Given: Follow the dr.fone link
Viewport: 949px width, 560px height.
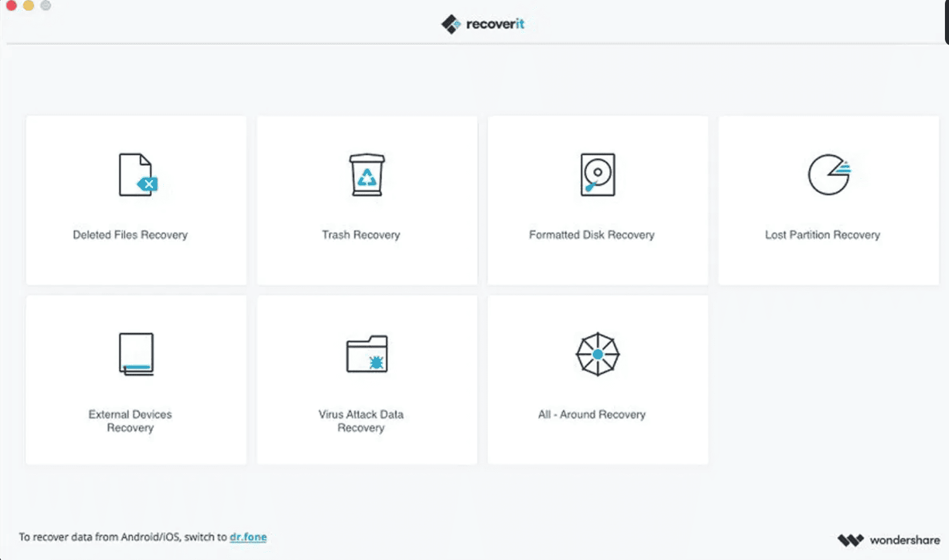Looking at the screenshot, I should click(x=248, y=537).
